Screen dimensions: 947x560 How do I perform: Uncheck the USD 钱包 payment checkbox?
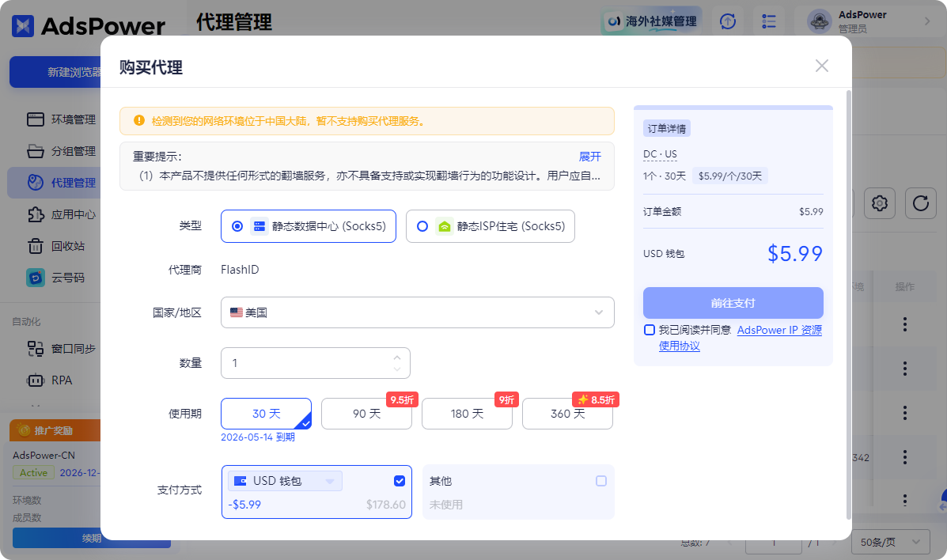click(400, 480)
